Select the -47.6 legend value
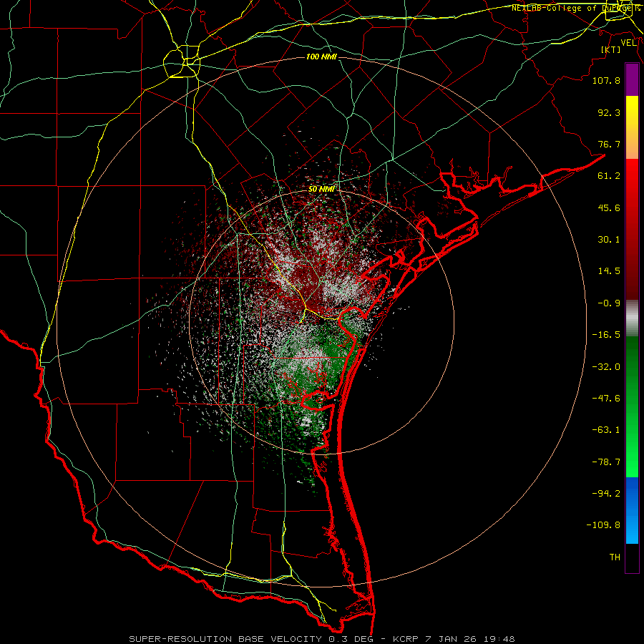This screenshot has height=644, width=644. [606, 399]
